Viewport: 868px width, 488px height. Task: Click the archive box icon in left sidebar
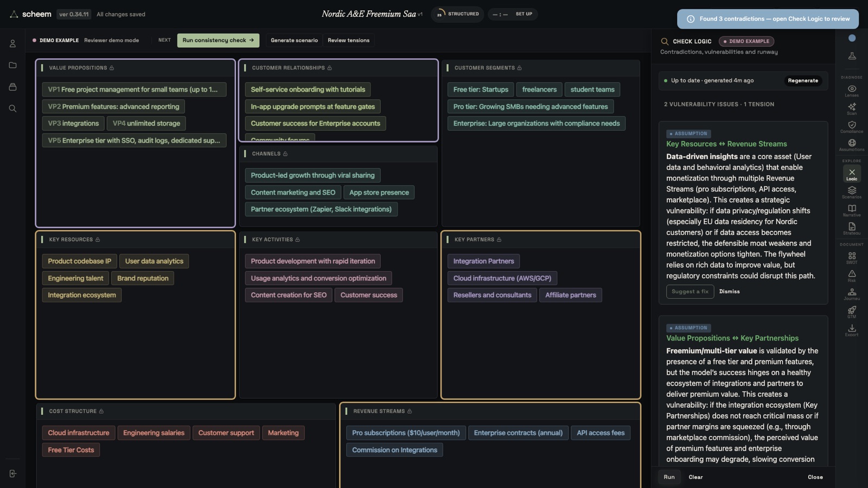point(12,87)
